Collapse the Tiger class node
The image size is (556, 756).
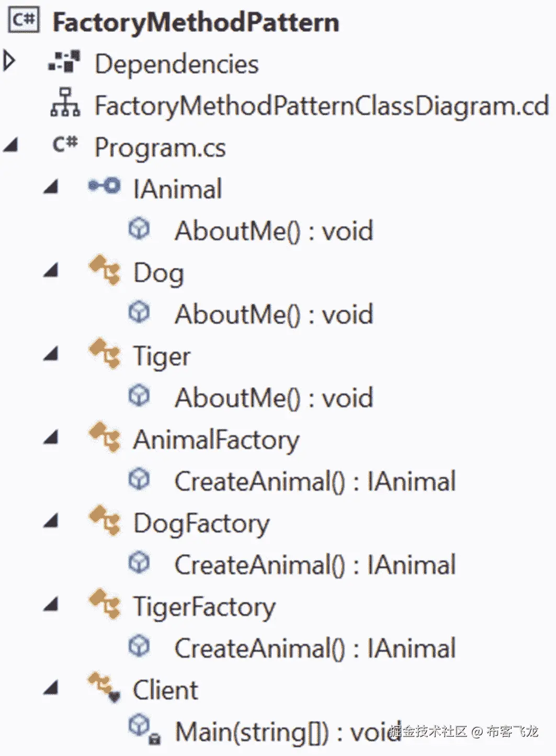click(x=51, y=355)
